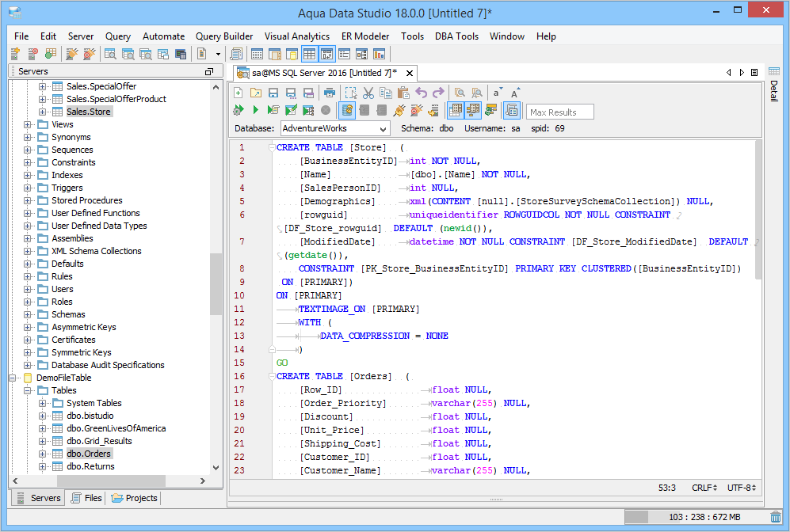
Task: Click the garbage collection trash icon
Action: click(x=775, y=517)
